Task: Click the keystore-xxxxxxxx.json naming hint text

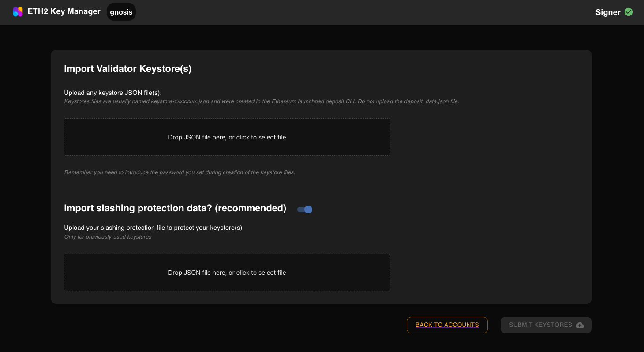Action: click(262, 101)
